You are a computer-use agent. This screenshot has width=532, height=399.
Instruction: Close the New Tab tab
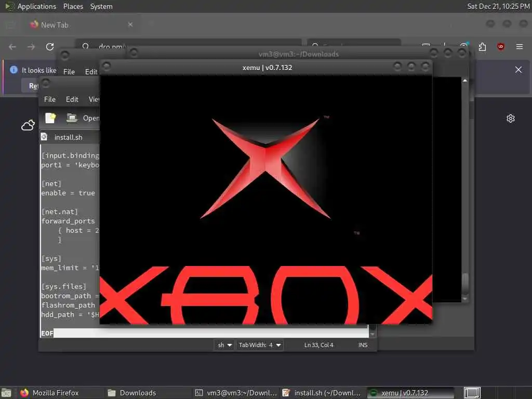[130, 24]
